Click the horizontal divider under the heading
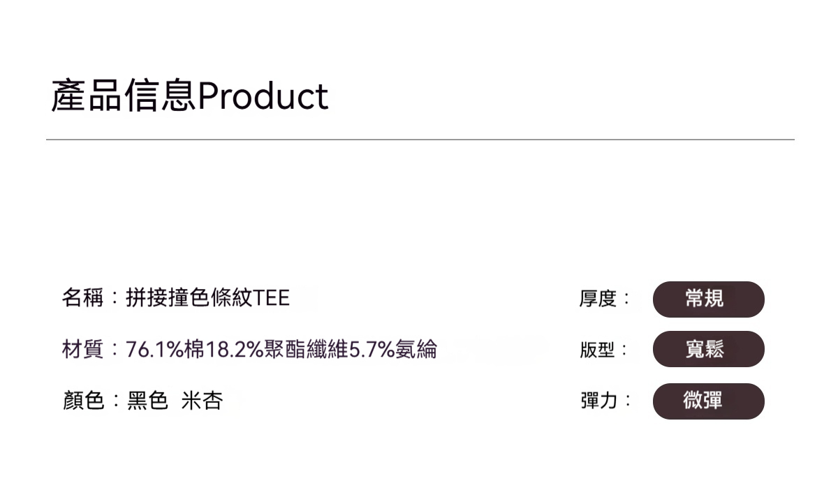This screenshot has width=838, height=504. point(420,140)
